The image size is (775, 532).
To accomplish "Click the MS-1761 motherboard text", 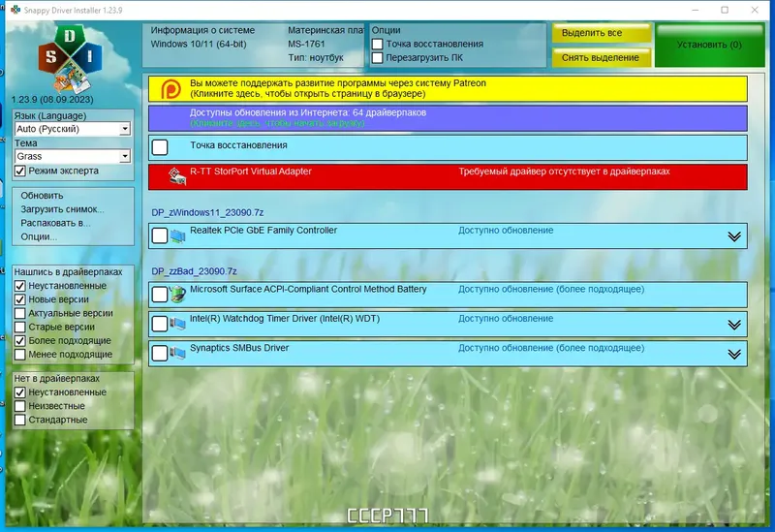I will point(306,44).
